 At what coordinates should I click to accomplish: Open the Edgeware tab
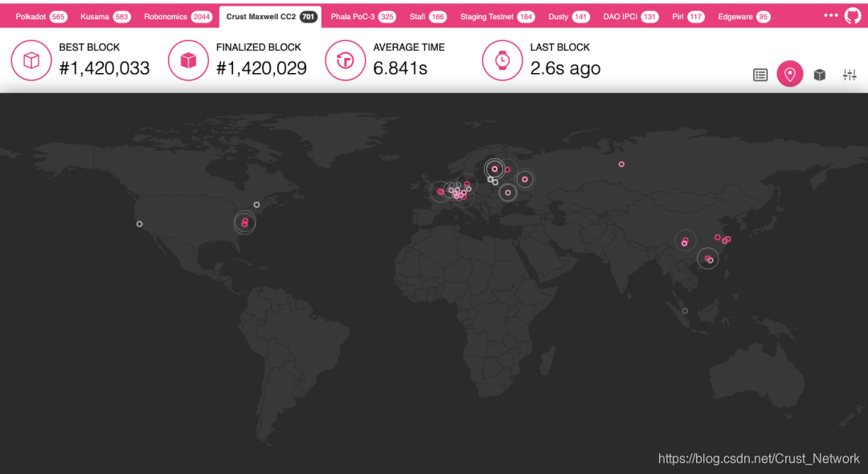(x=743, y=17)
